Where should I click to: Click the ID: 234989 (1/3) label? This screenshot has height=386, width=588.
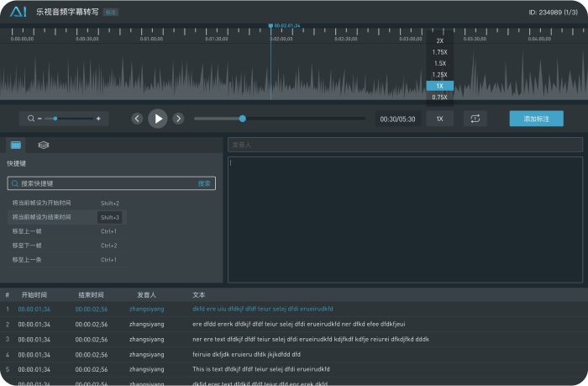[x=553, y=13]
